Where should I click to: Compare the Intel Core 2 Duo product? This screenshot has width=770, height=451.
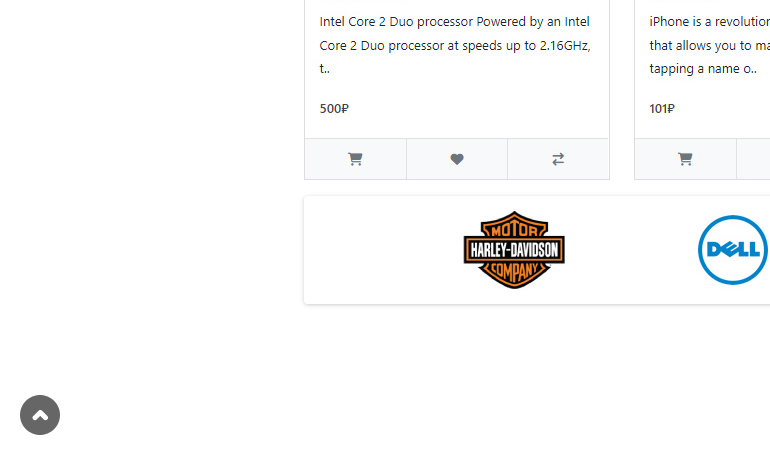point(558,159)
